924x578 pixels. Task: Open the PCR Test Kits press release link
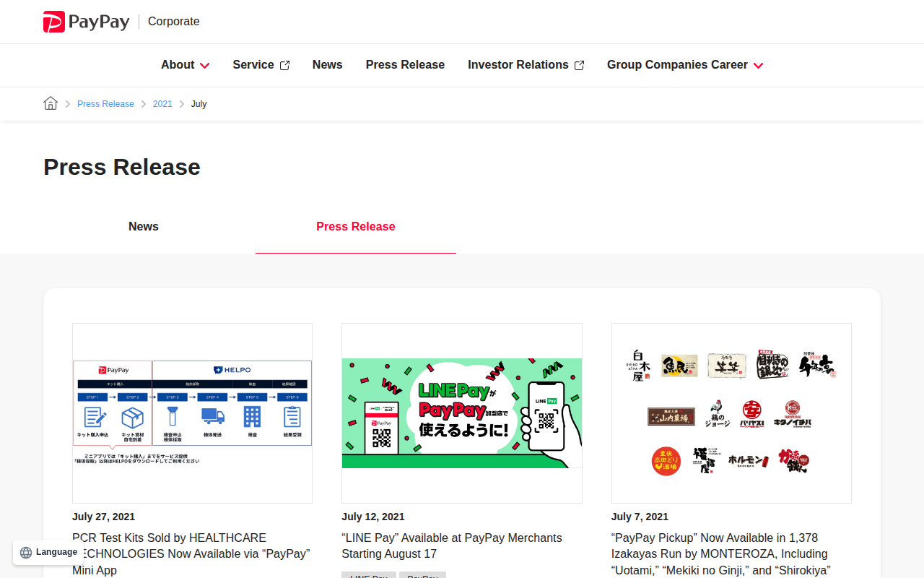point(191,553)
